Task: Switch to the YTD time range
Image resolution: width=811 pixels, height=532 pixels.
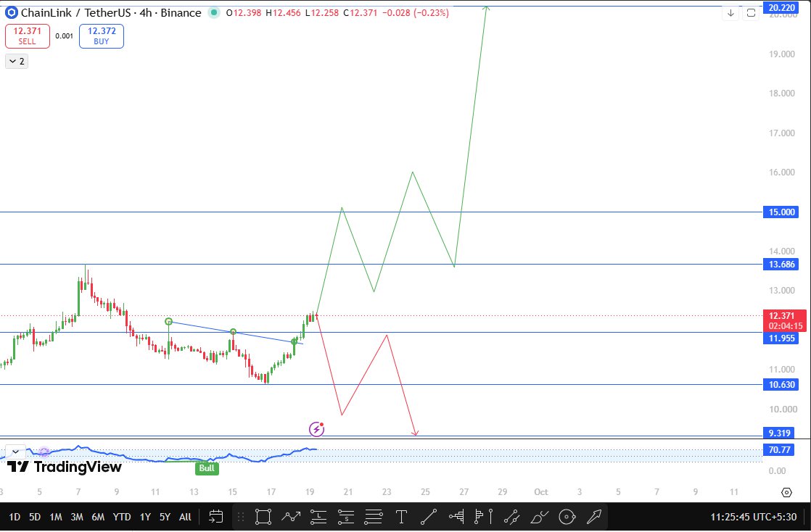Action: pyautogui.click(x=122, y=517)
